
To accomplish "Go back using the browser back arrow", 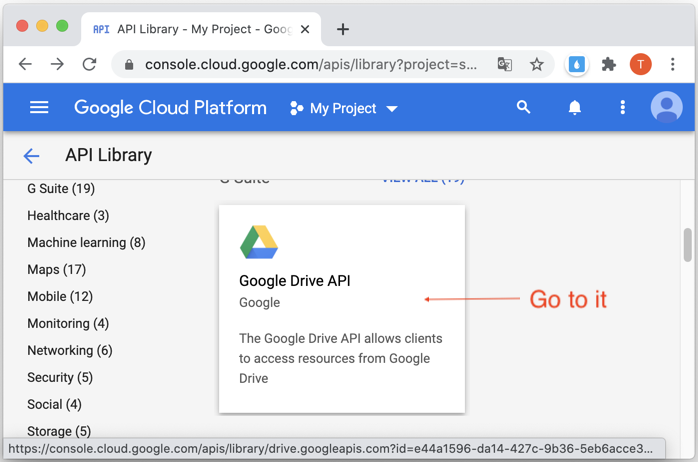I will pos(25,65).
